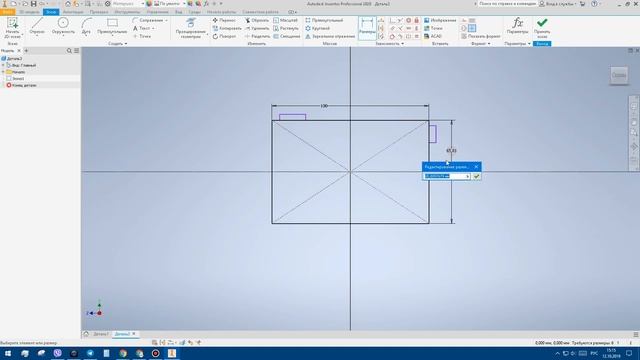Close the Деталь2 document tab
The image size is (640, 360).
tap(134, 334)
